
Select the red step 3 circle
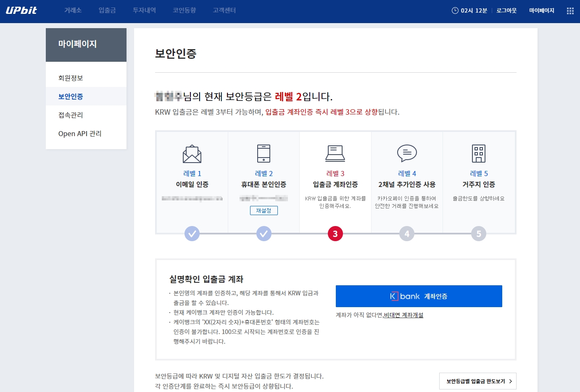[x=335, y=234]
